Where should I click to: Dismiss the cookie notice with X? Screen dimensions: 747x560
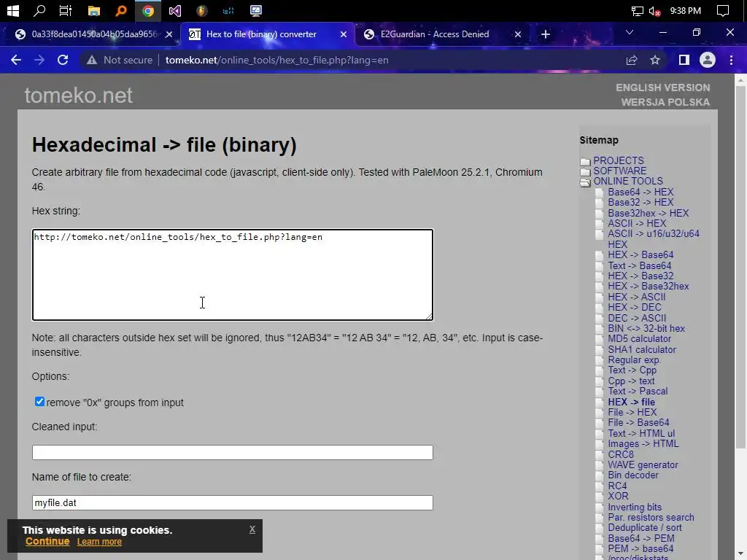click(x=252, y=529)
